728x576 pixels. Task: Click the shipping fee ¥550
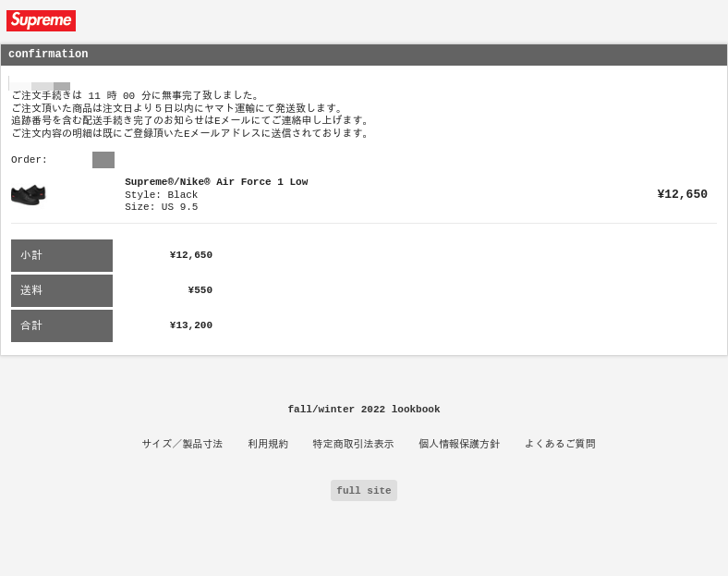point(200,290)
